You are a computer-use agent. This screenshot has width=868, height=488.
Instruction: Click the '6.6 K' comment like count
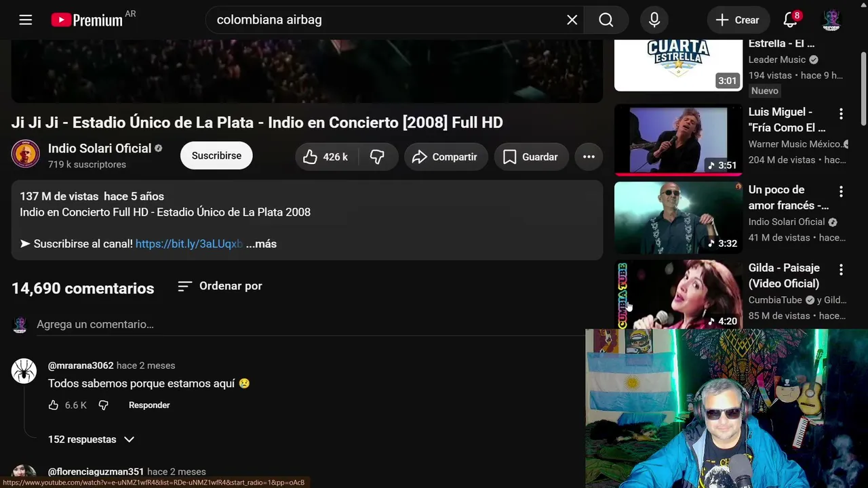[x=76, y=405]
